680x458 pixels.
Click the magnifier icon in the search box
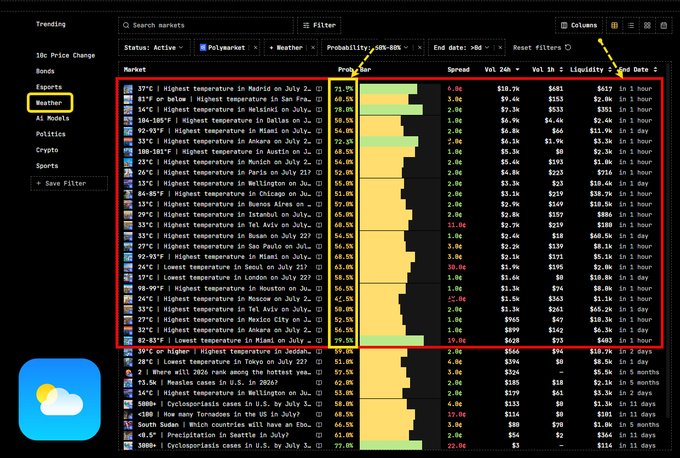click(126, 25)
